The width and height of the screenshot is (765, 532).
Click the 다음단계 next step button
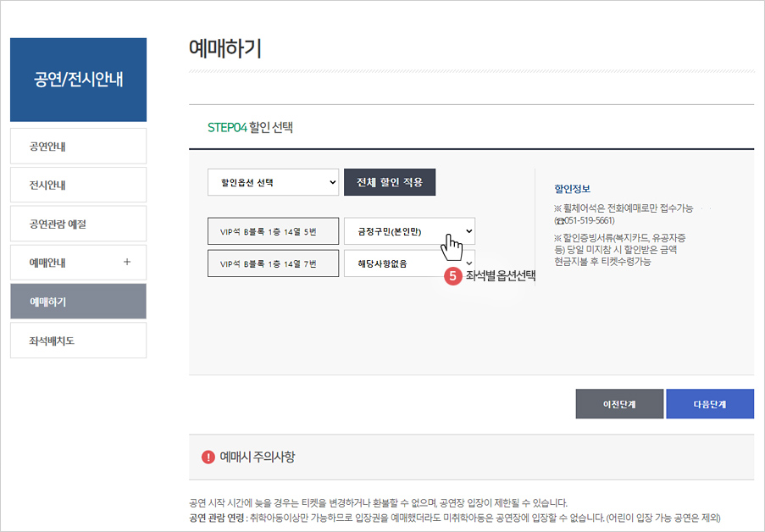click(711, 404)
